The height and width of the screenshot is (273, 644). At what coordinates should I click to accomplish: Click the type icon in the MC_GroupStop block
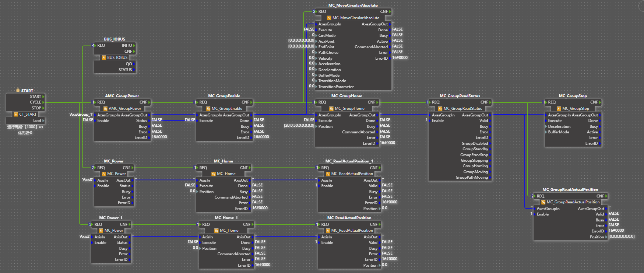click(x=559, y=109)
